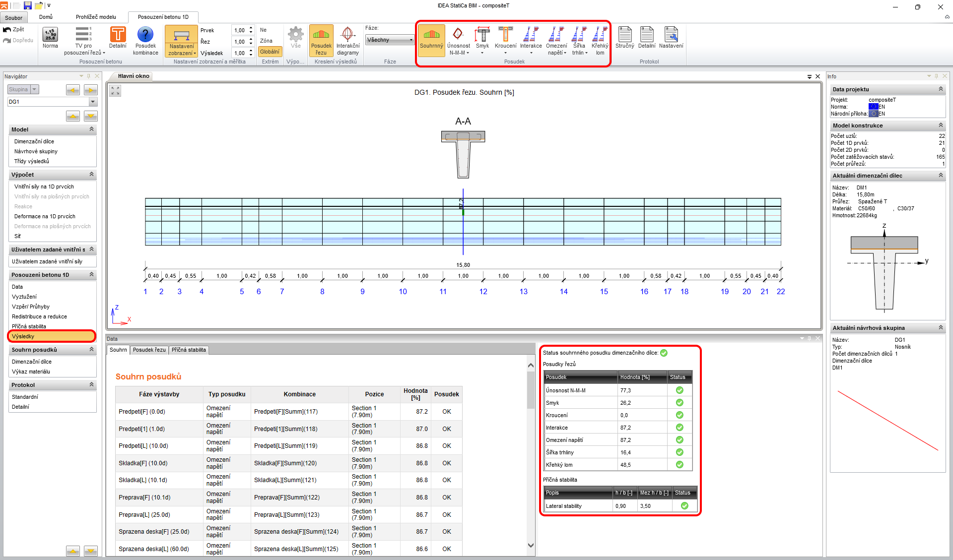
Task: Increase the Prvek scale stepper value
Action: pos(251,28)
